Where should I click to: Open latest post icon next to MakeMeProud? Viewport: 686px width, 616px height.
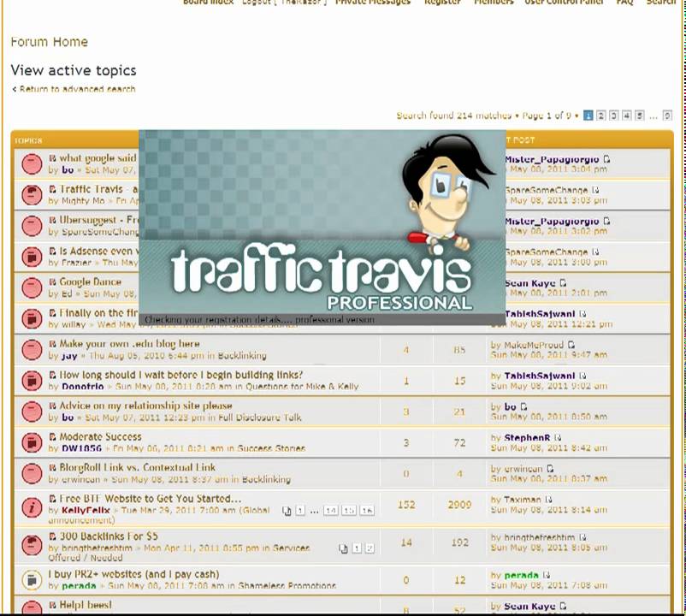(x=571, y=345)
